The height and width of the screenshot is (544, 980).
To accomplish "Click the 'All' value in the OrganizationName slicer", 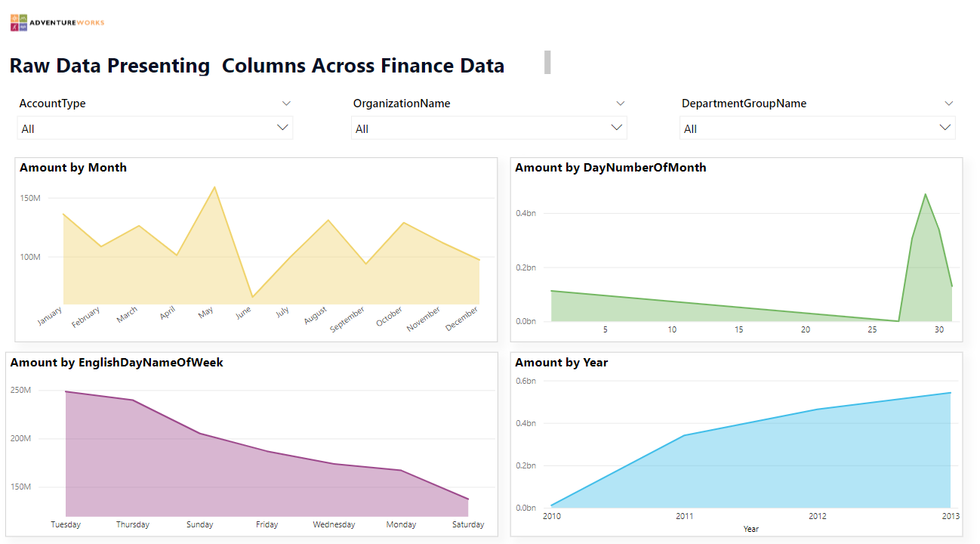I will point(361,128).
